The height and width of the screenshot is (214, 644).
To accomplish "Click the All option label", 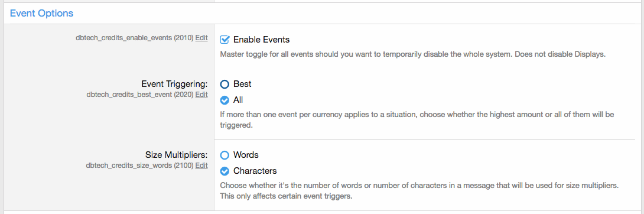I will tap(238, 100).
